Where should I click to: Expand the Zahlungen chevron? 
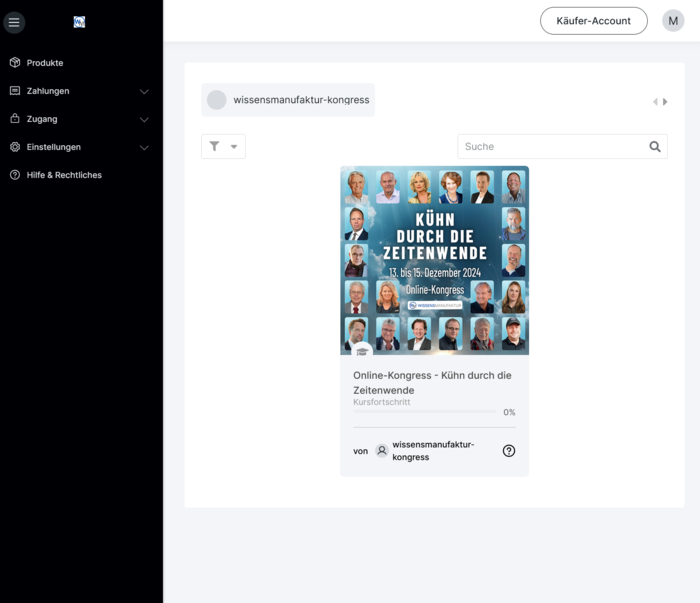click(x=144, y=91)
